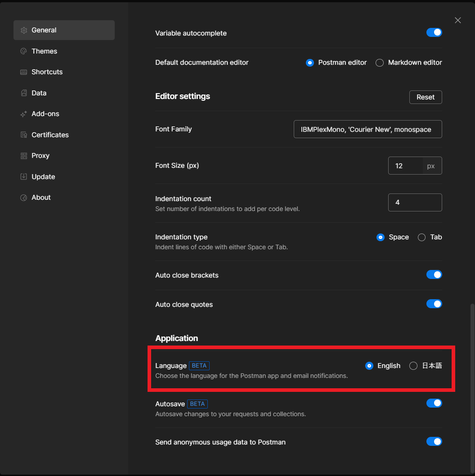Toggle Auto close brackets switch
This screenshot has width=475, height=476.
(x=434, y=275)
